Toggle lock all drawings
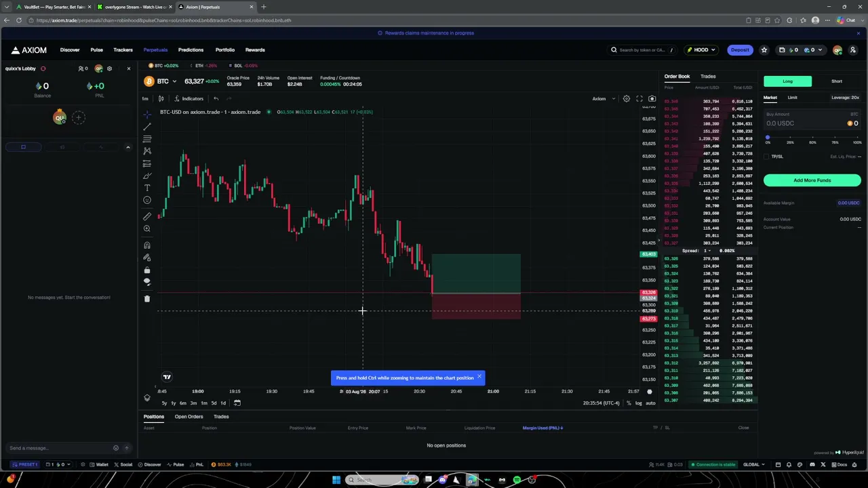The width and height of the screenshot is (868, 488). tap(147, 270)
